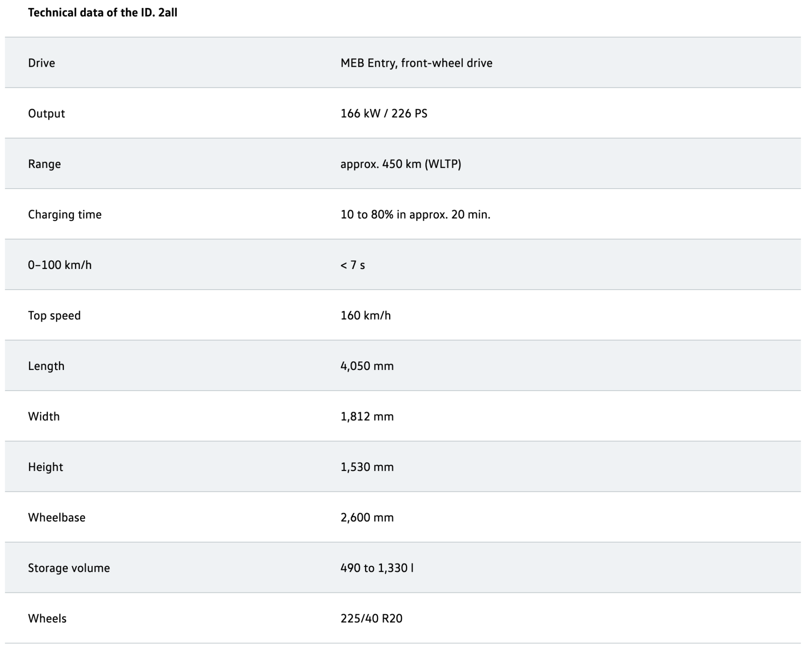The width and height of the screenshot is (812, 655).
Task: Select the '490 to 1,330 l' value
Action: [x=377, y=568]
